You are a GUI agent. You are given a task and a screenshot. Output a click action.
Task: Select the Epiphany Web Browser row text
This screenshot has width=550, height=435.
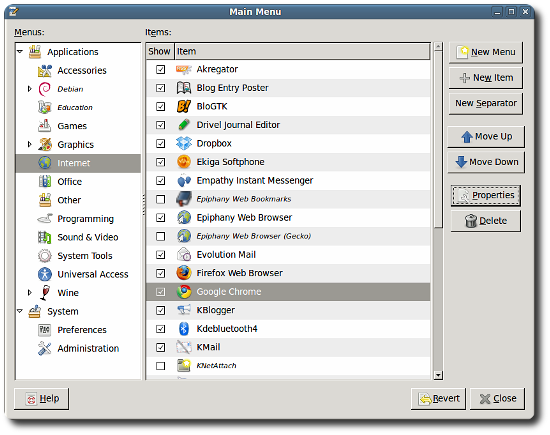tap(244, 218)
